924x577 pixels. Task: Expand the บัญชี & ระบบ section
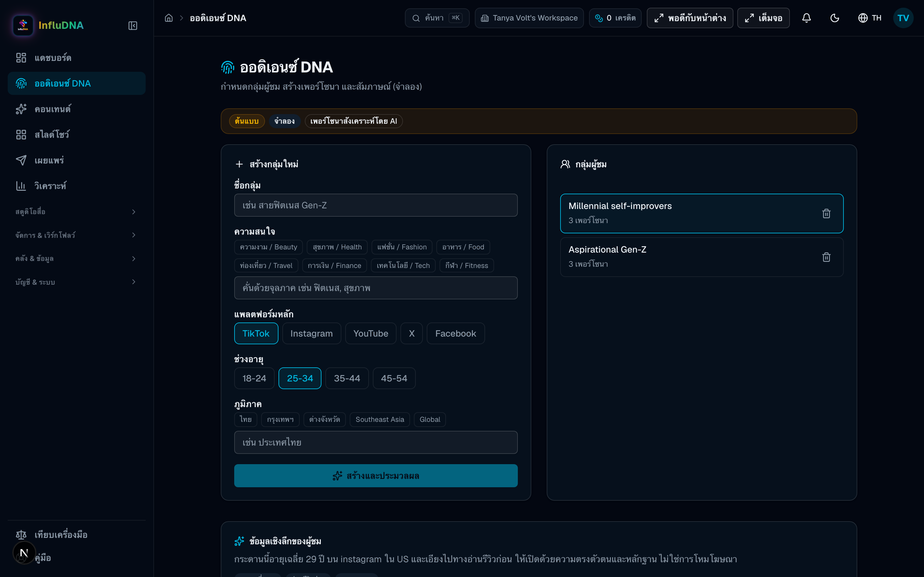76,282
